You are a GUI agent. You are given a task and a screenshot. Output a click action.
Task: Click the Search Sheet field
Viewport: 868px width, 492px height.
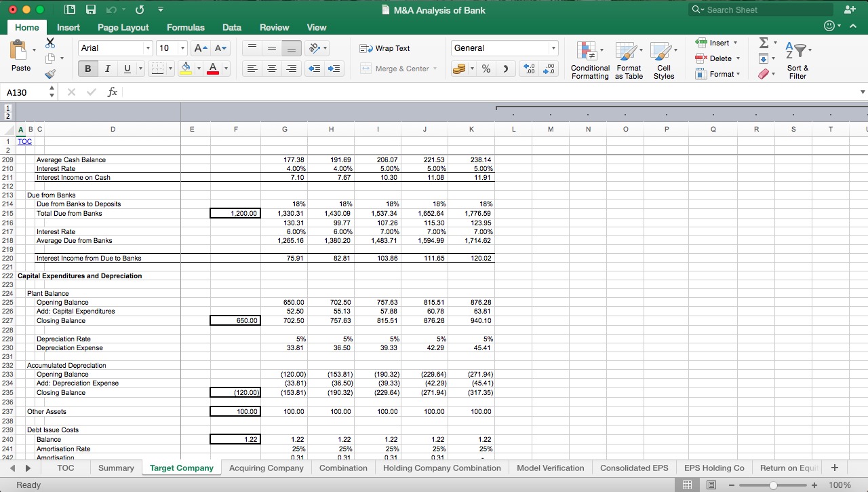[x=759, y=10]
